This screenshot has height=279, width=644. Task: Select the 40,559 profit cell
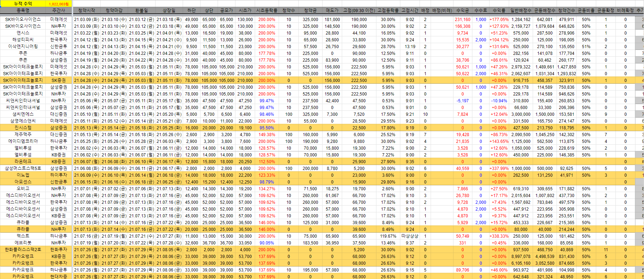pyautogui.click(x=463, y=168)
